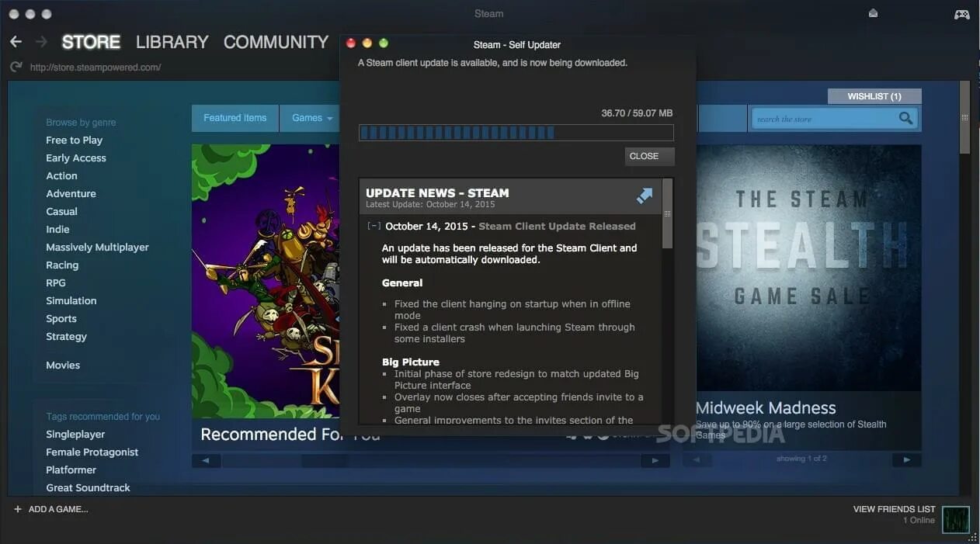The image size is (980, 544).
Task: Click the store page vertical scrollbar
Action: click(x=965, y=117)
